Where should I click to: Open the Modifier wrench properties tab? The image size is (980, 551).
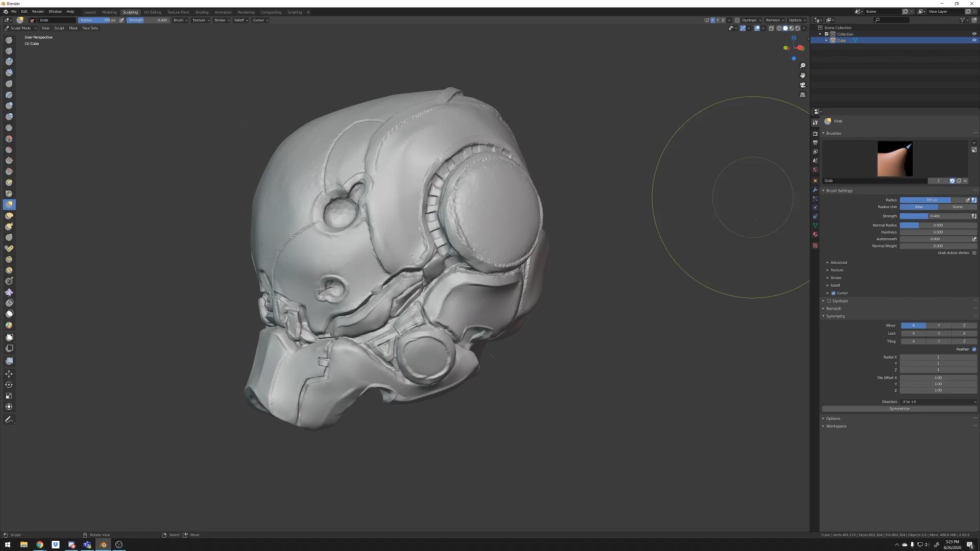click(x=815, y=190)
